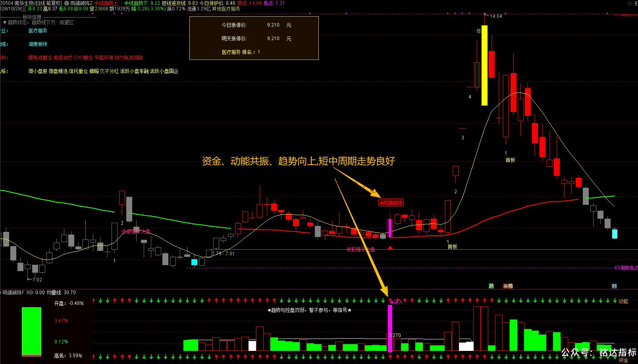Viewport: 638px width, 364px height.
Task: Click the CXO概念 concept tag
Action: click(x=83, y=58)
